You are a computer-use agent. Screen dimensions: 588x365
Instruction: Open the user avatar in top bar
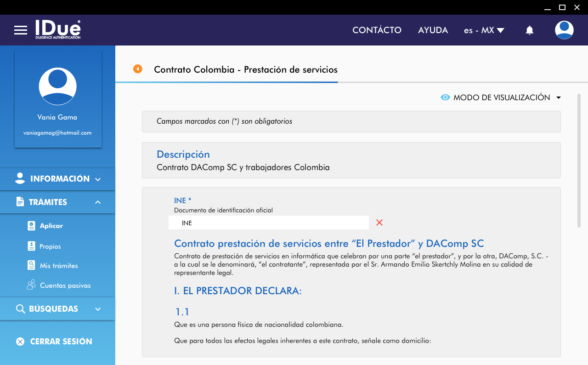click(x=564, y=30)
